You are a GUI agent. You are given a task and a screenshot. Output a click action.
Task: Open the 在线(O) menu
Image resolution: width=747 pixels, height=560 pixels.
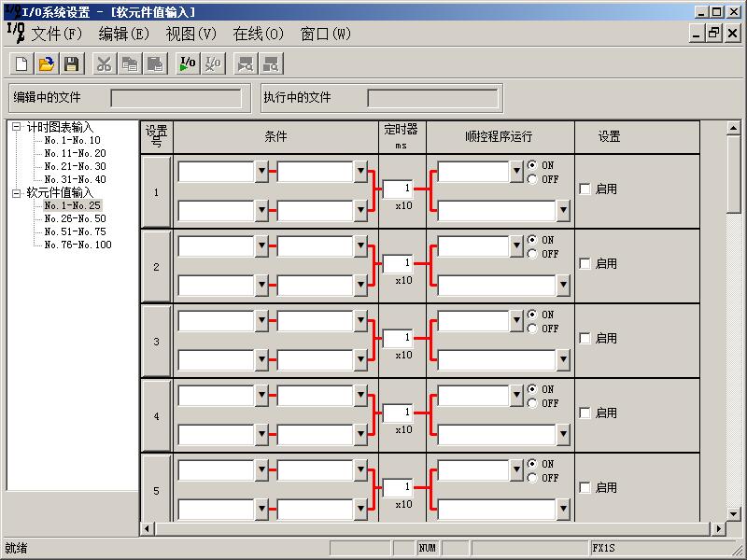click(258, 34)
